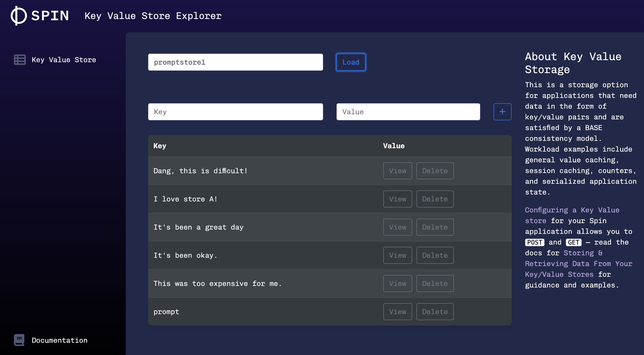This screenshot has width=644, height=355.
Task: Delete the 'It's been a great day' entry
Action: [434, 227]
